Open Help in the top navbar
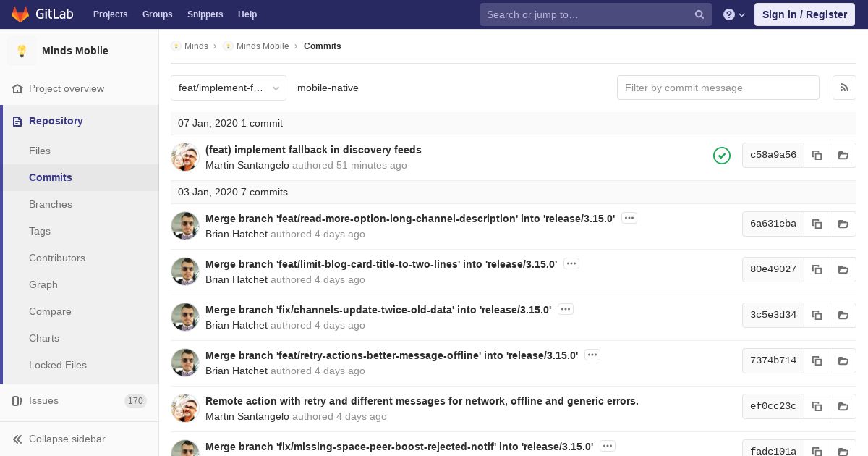868x456 pixels. [x=247, y=14]
